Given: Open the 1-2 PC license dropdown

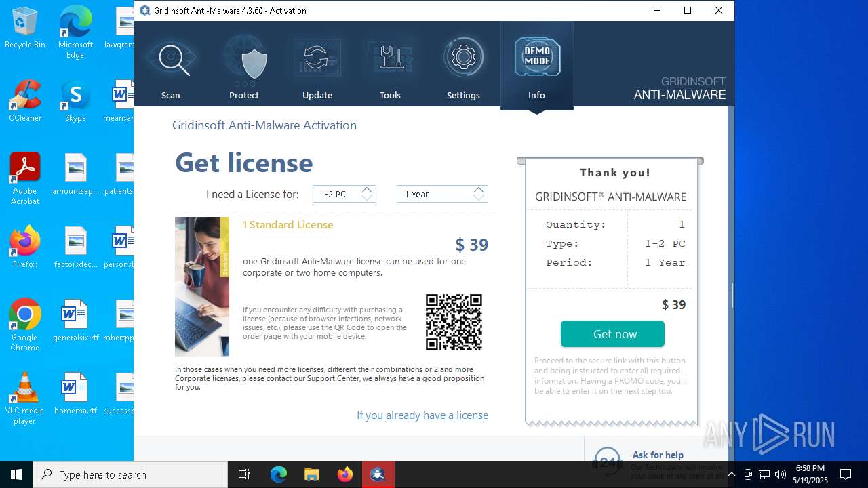Looking at the screenshot, I should pyautogui.click(x=344, y=194).
